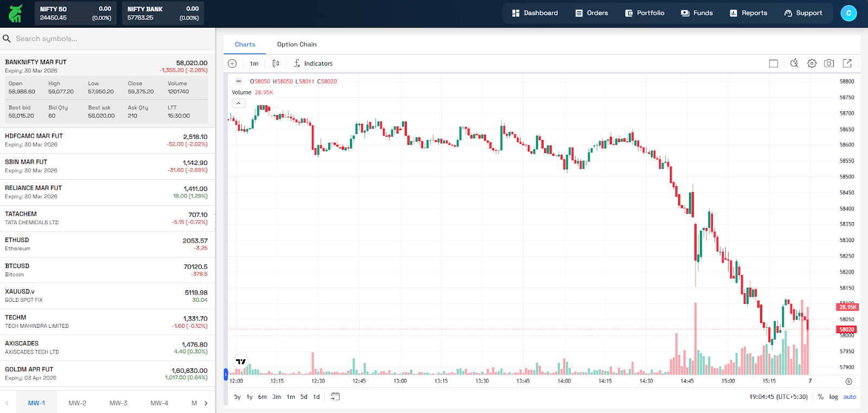Switch to the MW-3 watchlist tab
Image resolution: width=868 pixels, height=413 pixels.
118,403
